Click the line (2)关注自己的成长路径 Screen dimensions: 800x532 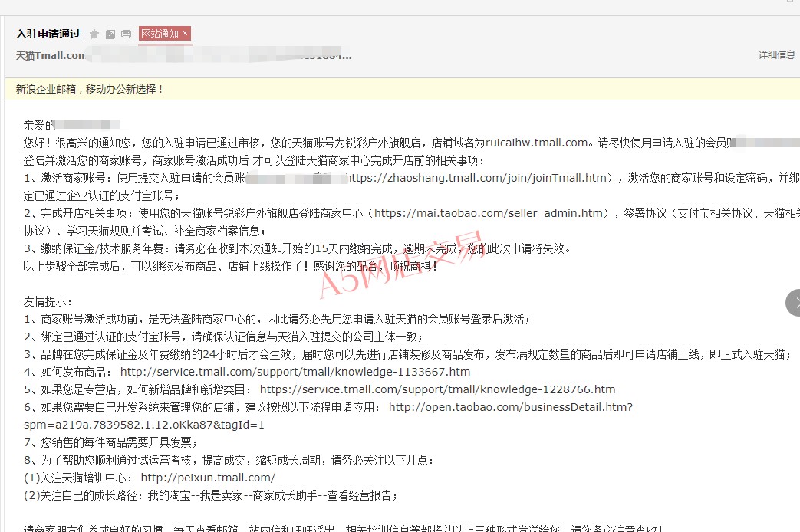[x=211, y=495]
